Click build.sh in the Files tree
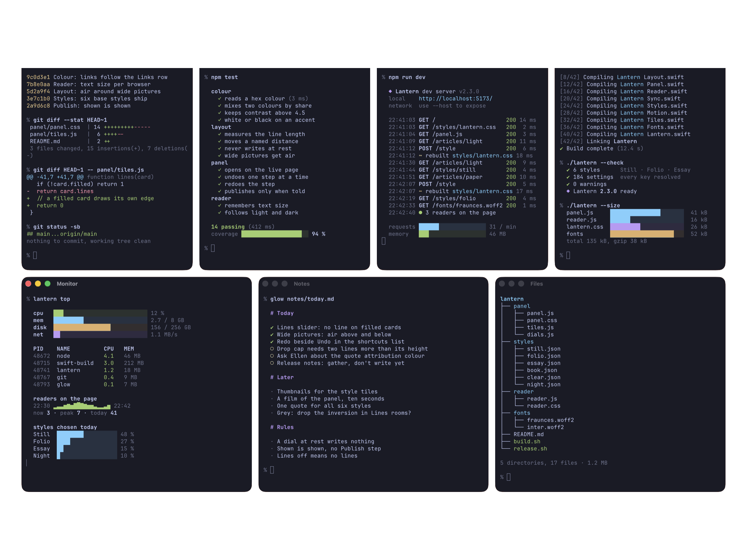The image size is (747, 560). (x=527, y=441)
